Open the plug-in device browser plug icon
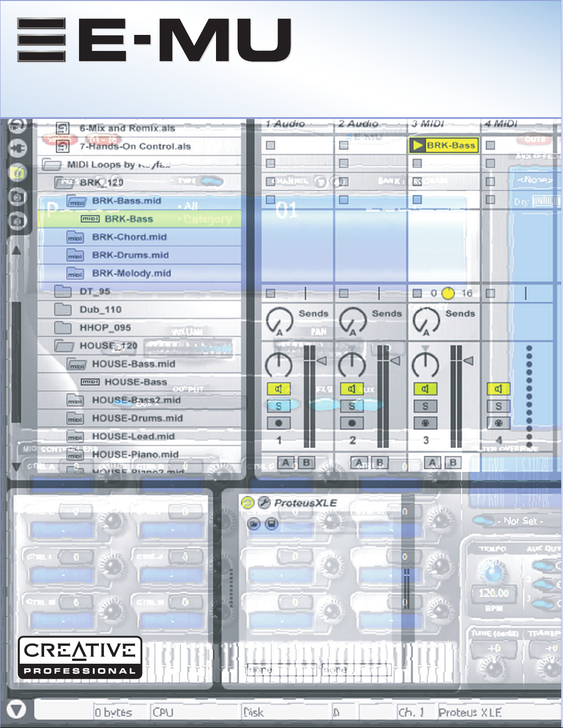The image size is (563, 728). pyautogui.click(x=18, y=148)
